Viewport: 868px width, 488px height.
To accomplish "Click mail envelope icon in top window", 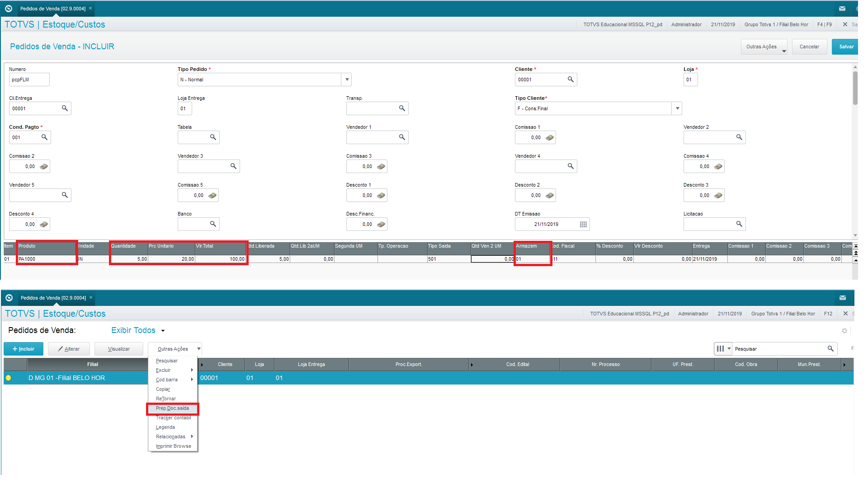I will pyautogui.click(x=842, y=9).
